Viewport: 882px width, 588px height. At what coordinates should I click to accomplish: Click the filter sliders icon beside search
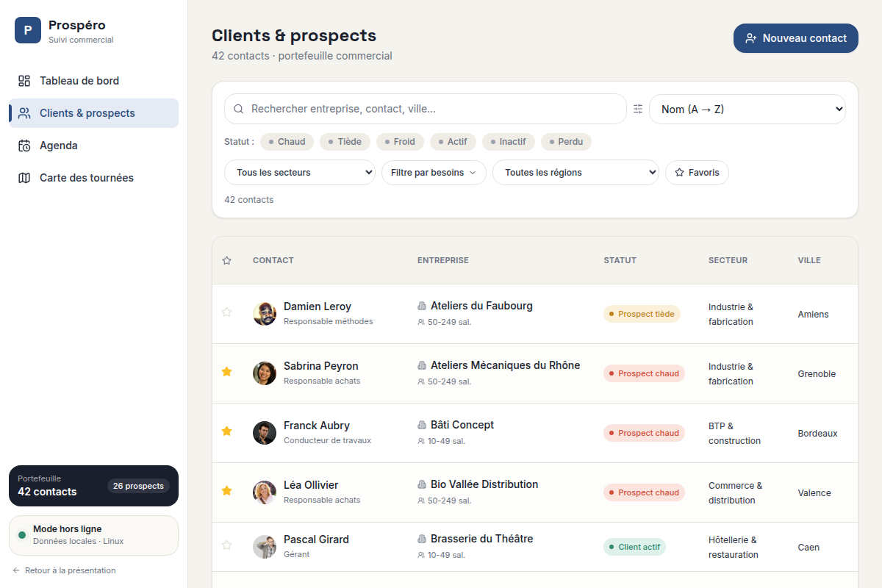[638, 109]
